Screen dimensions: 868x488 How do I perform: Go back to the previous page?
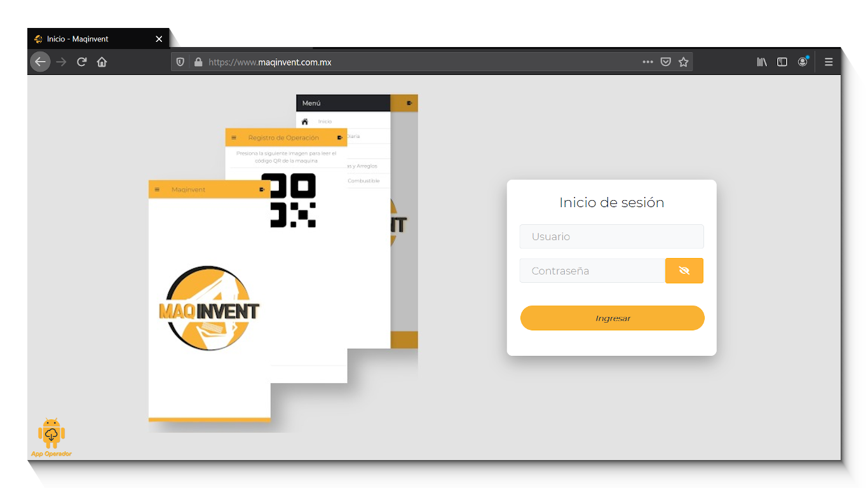pyautogui.click(x=40, y=62)
